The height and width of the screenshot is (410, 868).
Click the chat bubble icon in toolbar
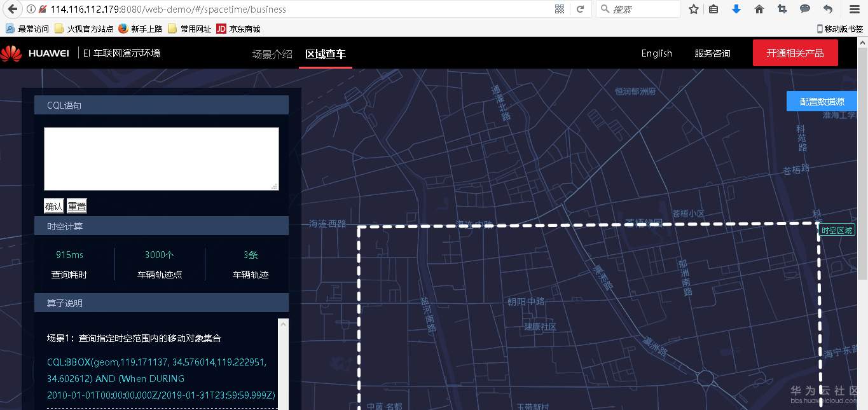[x=804, y=10]
